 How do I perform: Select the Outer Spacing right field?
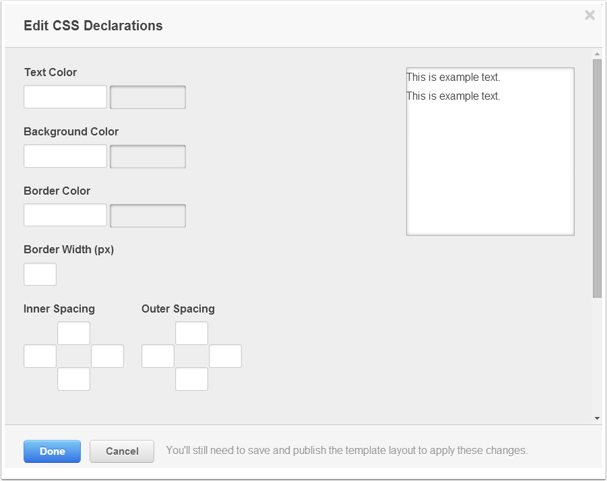[x=225, y=356]
